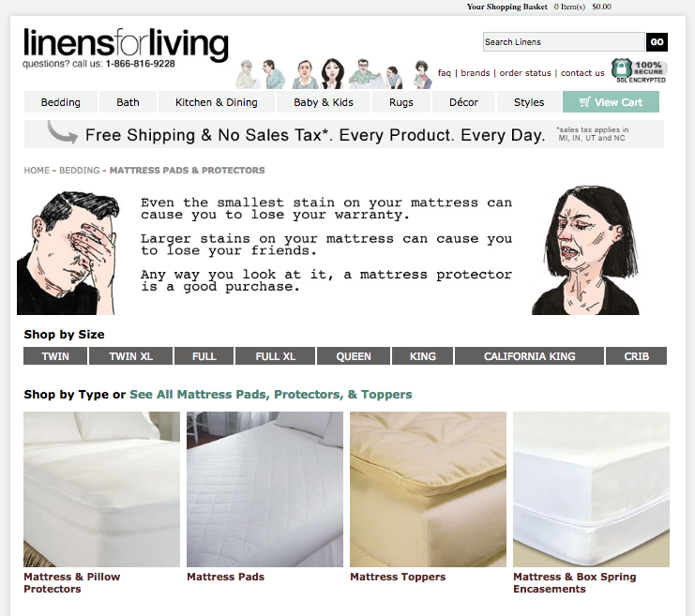This screenshot has height=616, width=695.
Task: Focus the Search Linens field
Action: [564, 41]
